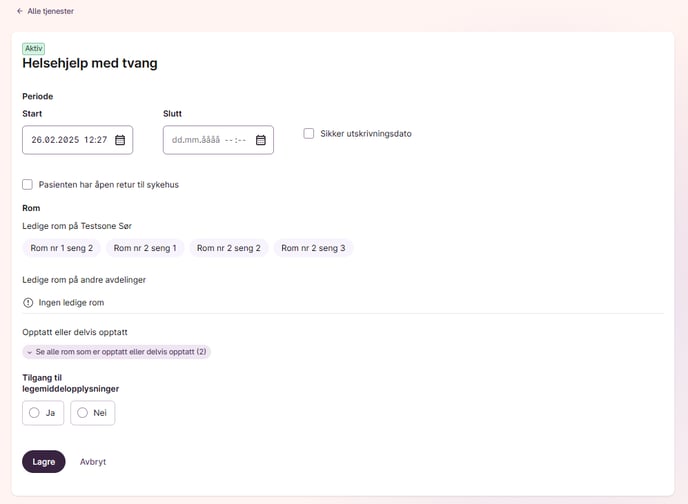Select Nei for legemiddelopplysninger access

tap(93, 413)
